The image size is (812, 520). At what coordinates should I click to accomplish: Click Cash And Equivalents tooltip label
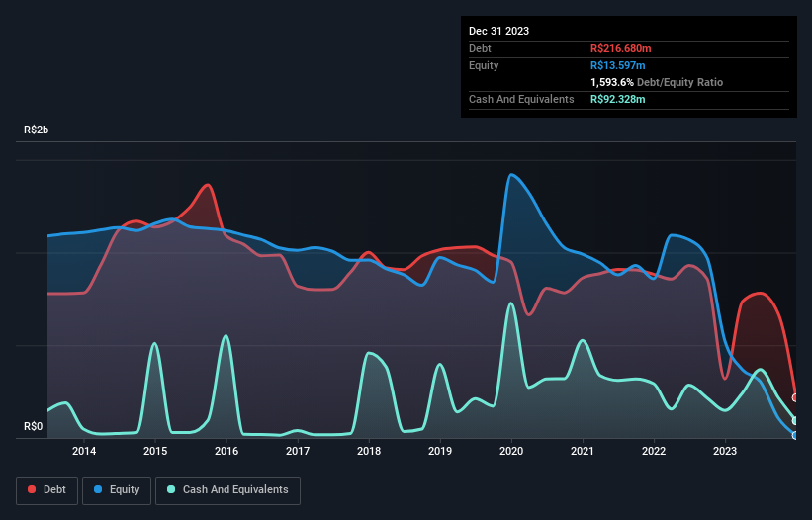[521, 99]
